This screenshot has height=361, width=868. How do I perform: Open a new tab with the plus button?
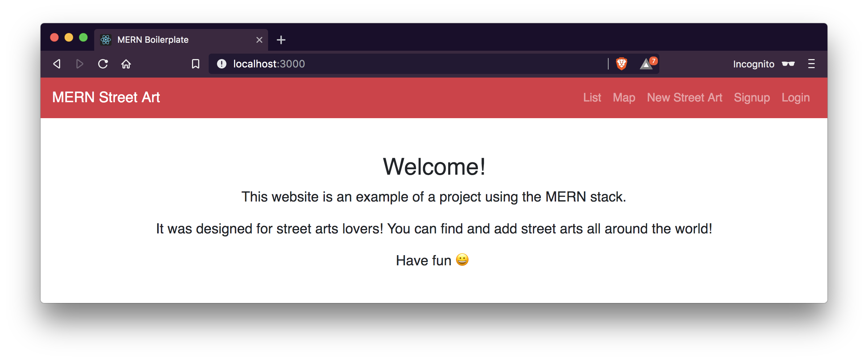pos(281,40)
